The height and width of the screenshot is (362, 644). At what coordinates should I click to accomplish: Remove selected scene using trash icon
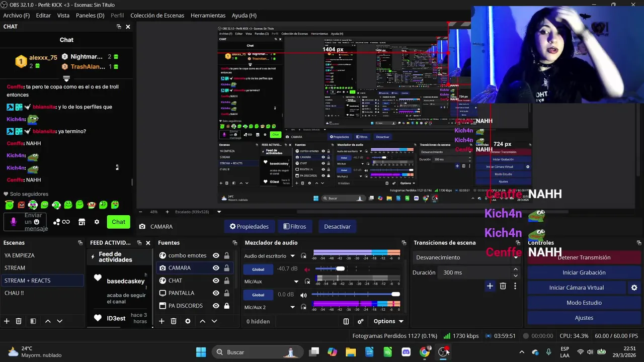[19, 321]
